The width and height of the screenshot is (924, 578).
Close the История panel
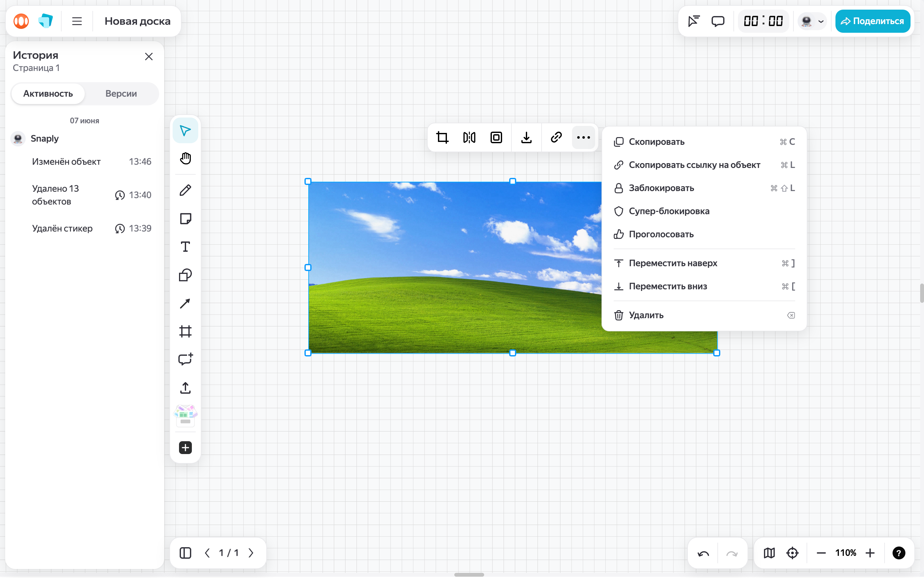[x=149, y=57]
